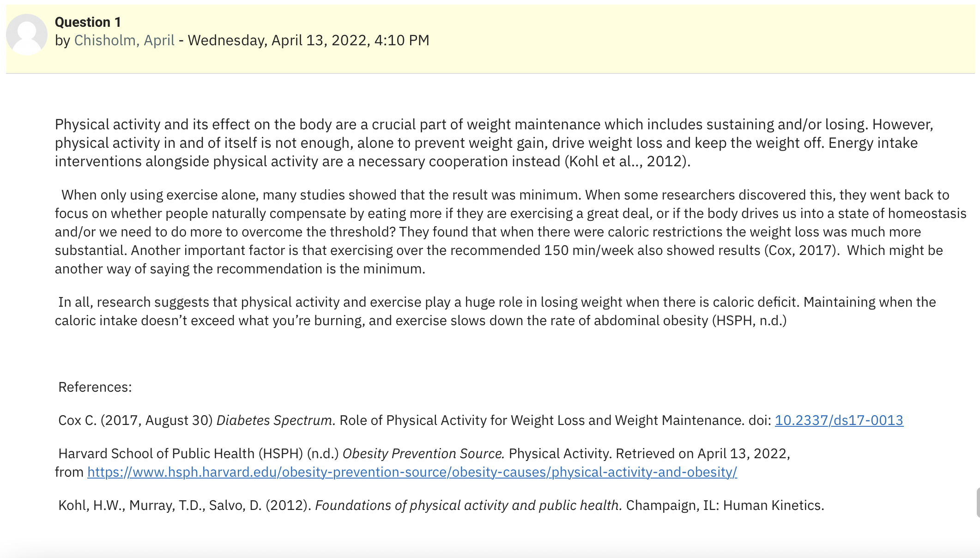This screenshot has height=558, width=980.
Task: Click the Kohl, H.W., Murray reference line
Action: [x=441, y=505]
